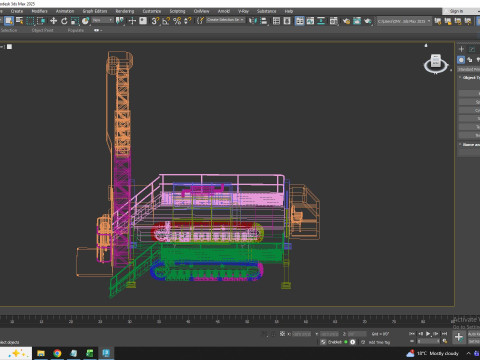Open the Modify command panel tab
The height and width of the screenshot is (360, 480).
pyautogui.click(x=472, y=49)
